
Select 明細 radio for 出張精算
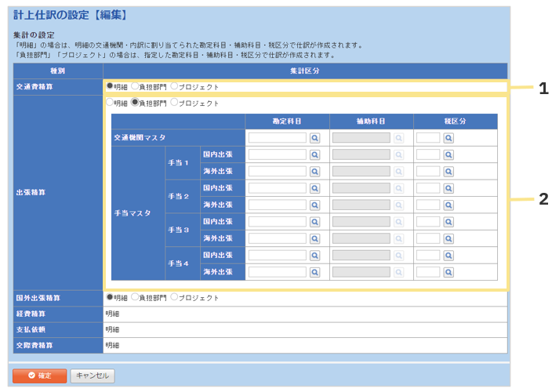110,103
